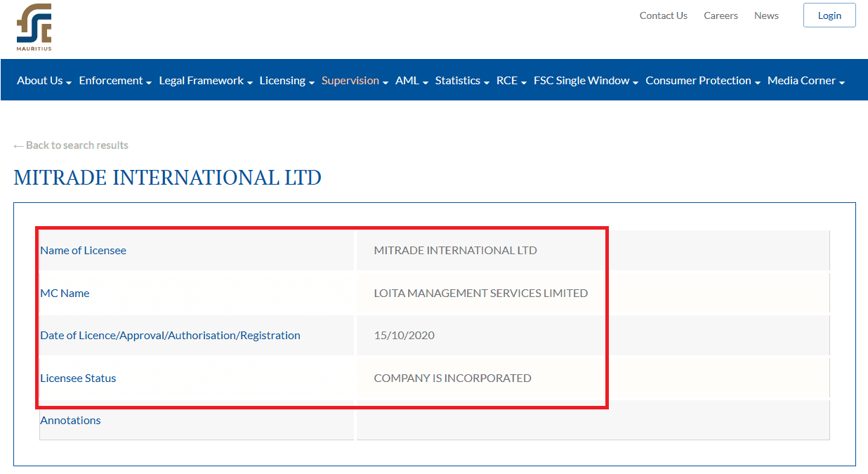Open the Enforcement dropdown menu
Image resolution: width=868 pixels, height=474 pixels.
pyautogui.click(x=115, y=81)
